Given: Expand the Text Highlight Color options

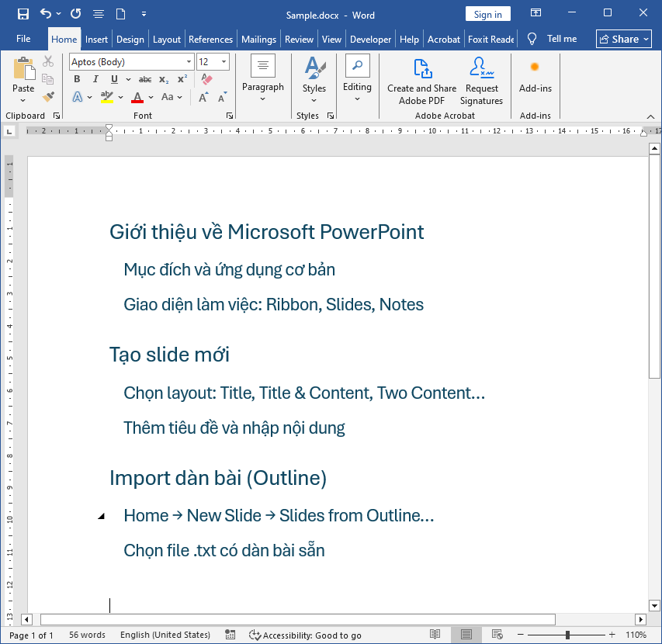Looking at the screenshot, I should (x=120, y=96).
